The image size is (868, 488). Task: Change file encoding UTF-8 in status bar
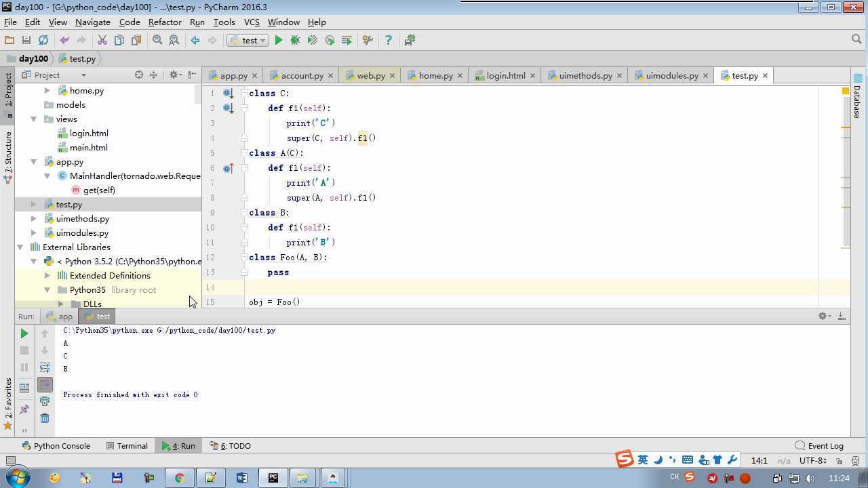(x=812, y=461)
